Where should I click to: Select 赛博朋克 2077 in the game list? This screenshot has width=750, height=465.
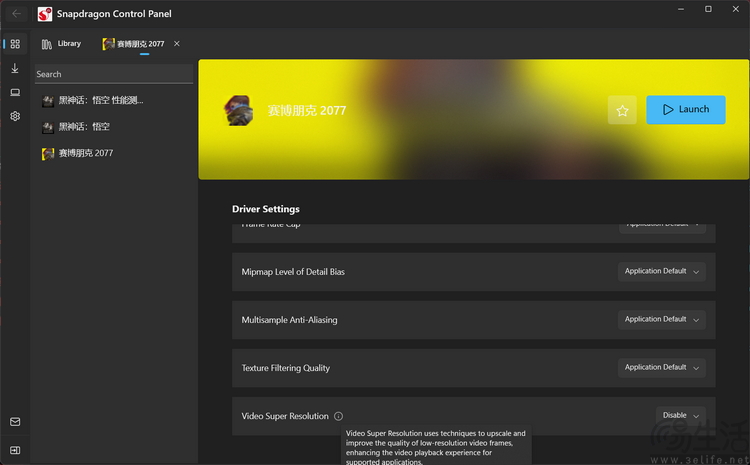[x=85, y=153]
